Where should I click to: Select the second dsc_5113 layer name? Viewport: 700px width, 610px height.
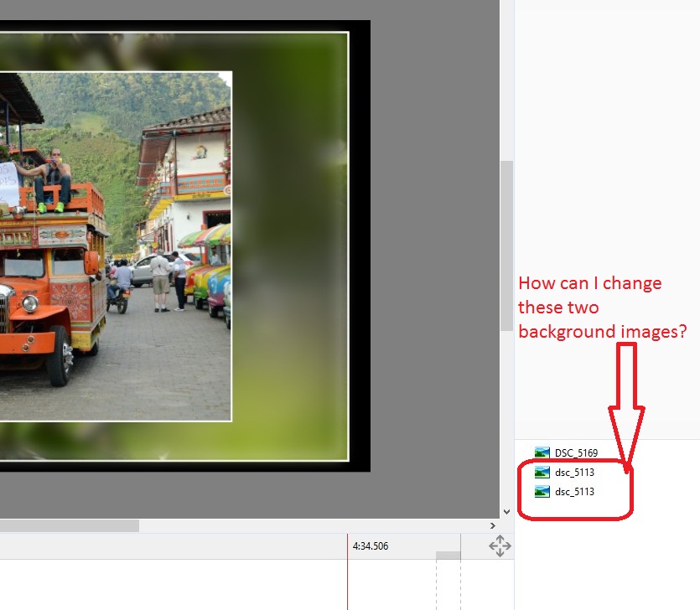[x=574, y=492]
